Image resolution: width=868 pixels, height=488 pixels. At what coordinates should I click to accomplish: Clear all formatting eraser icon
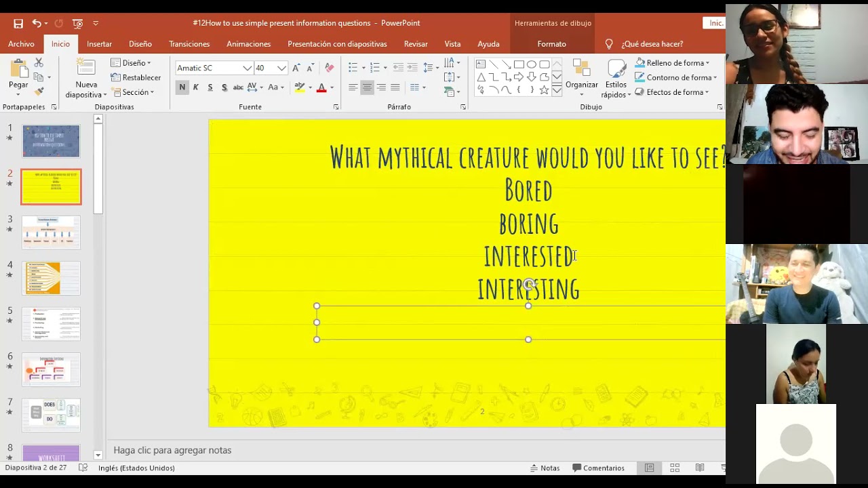click(330, 68)
